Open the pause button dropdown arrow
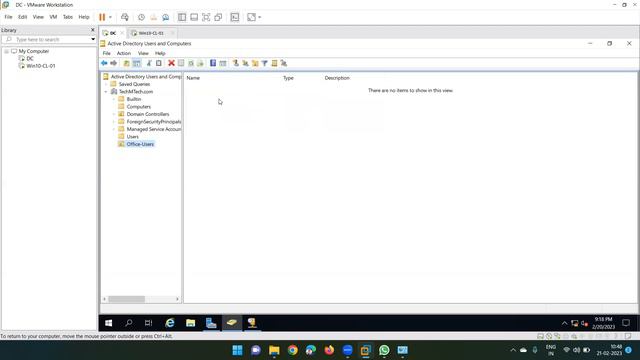 110,17
